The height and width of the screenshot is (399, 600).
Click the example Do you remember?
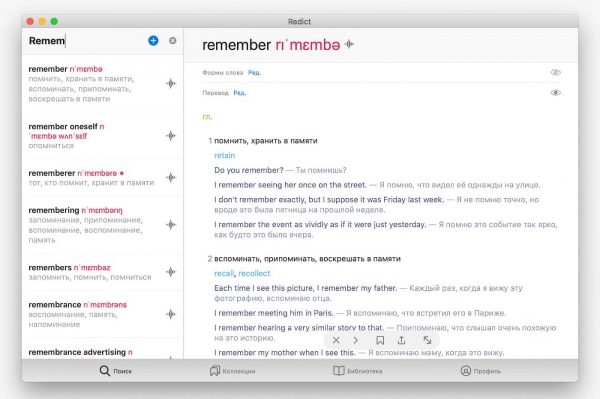[249, 170]
